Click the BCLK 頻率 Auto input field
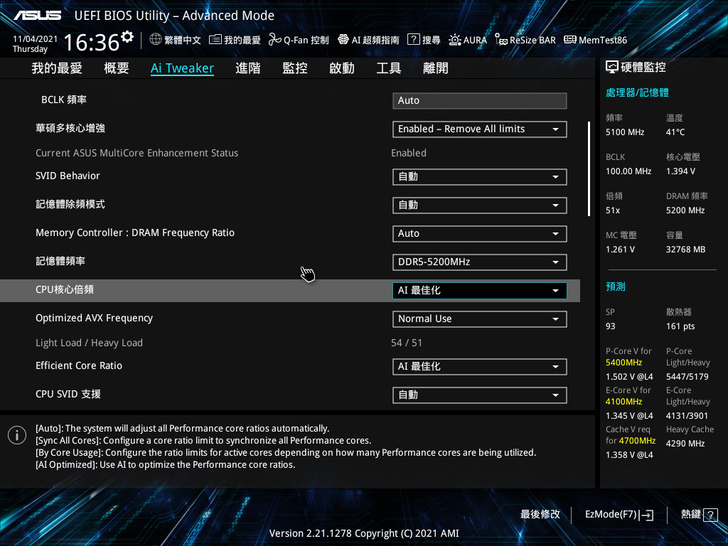The width and height of the screenshot is (728, 546). [x=480, y=101]
